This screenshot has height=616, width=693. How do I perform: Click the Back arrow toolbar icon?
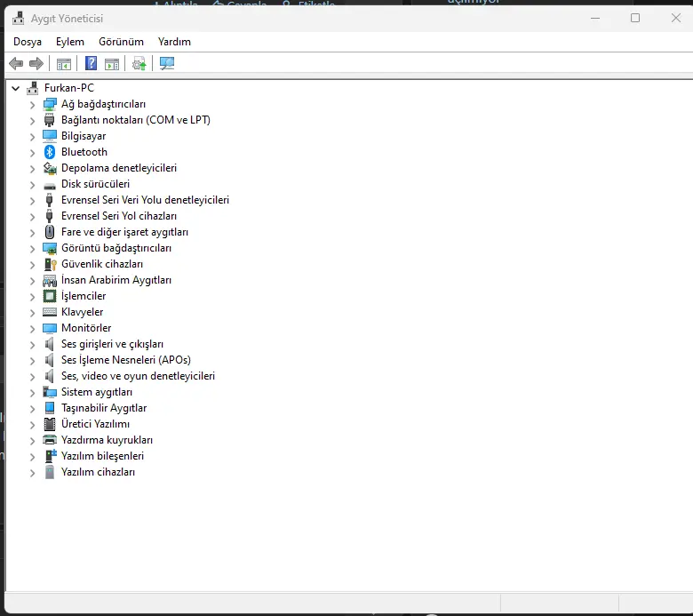[x=16, y=64]
